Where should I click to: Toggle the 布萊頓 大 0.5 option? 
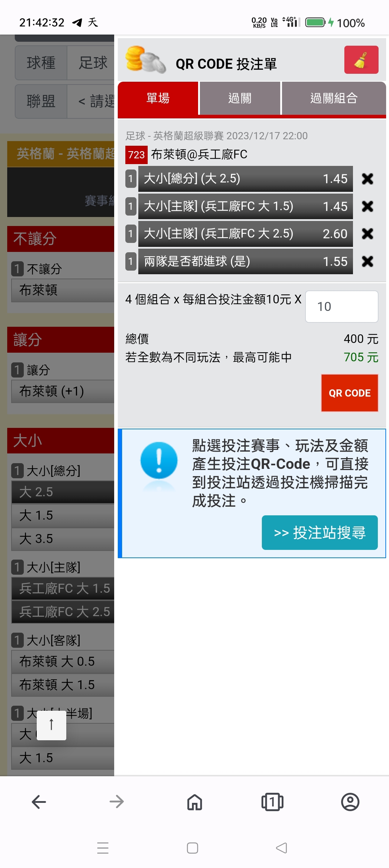click(63, 661)
